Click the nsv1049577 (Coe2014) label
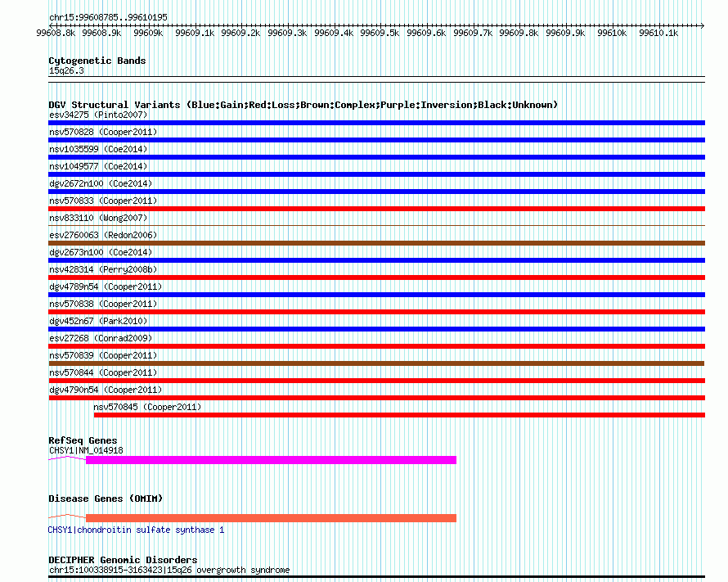The height and width of the screenshot is (582, 728). click(98, 166)
